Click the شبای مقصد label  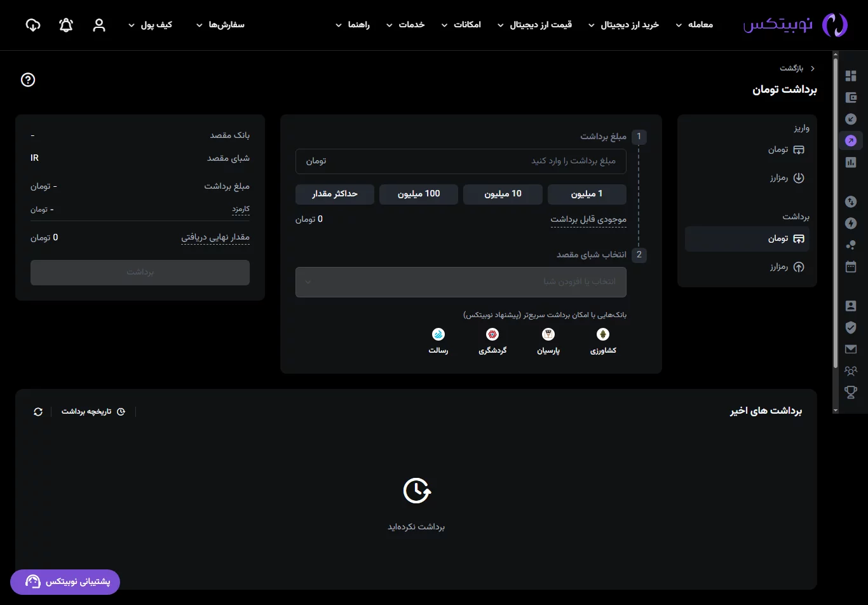click(229, 158)
